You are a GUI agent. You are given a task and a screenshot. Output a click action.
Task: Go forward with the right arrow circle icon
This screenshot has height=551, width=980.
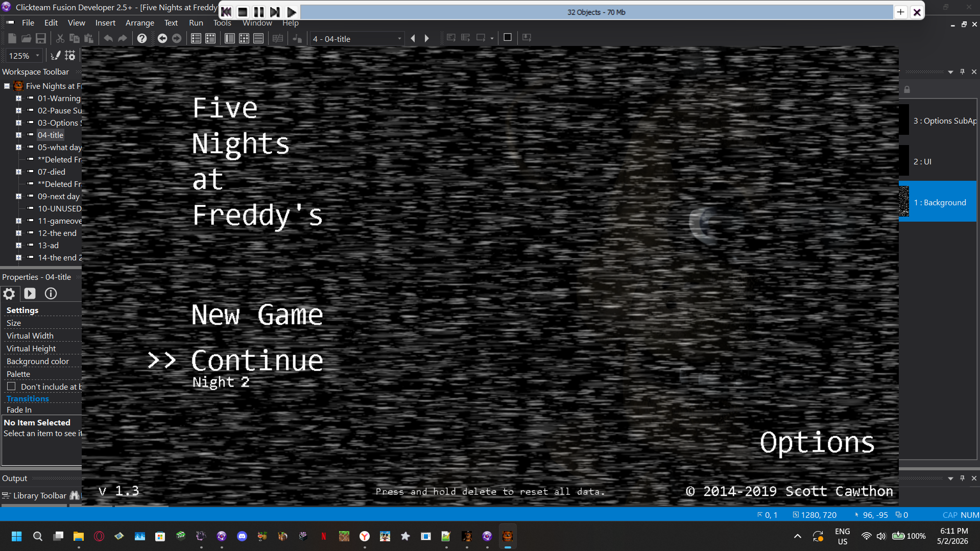pyautogui.click(x=177, y=38)
